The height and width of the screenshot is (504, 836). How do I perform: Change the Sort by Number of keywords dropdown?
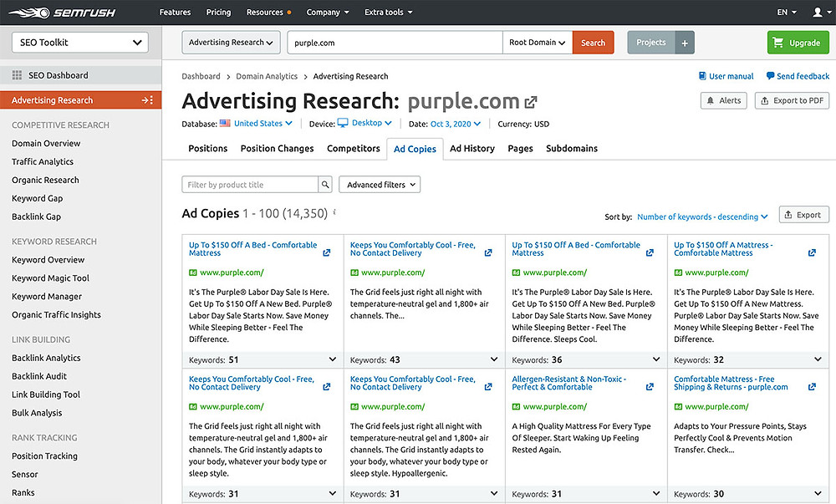point(702,216)
